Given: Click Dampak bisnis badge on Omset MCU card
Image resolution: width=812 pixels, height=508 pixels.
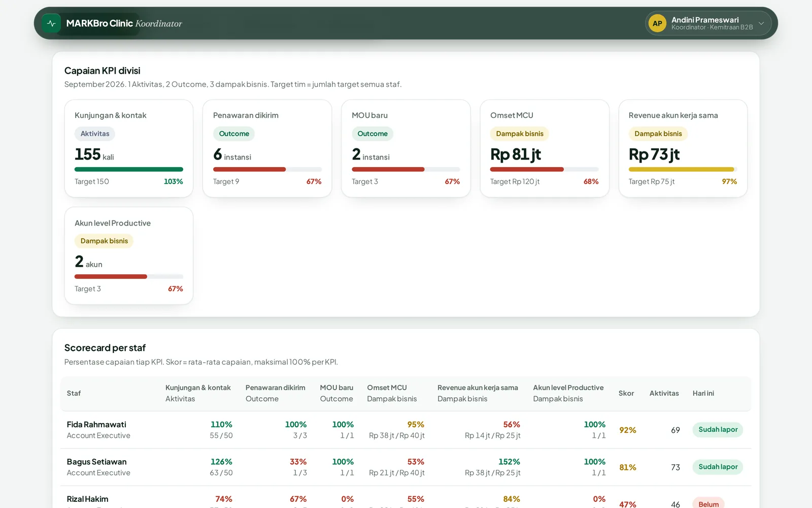Looking at the screenshot, I should click(x=520, y=134).
